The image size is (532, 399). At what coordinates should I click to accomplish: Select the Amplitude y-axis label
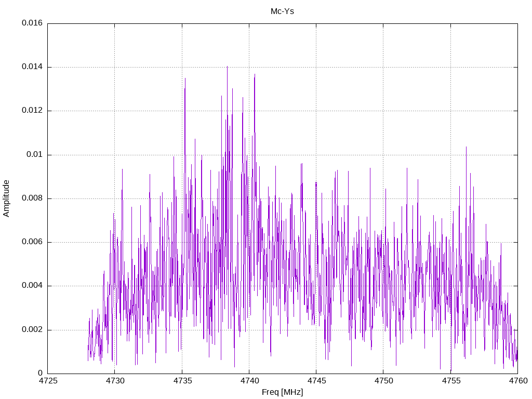(x=6, y=198)
